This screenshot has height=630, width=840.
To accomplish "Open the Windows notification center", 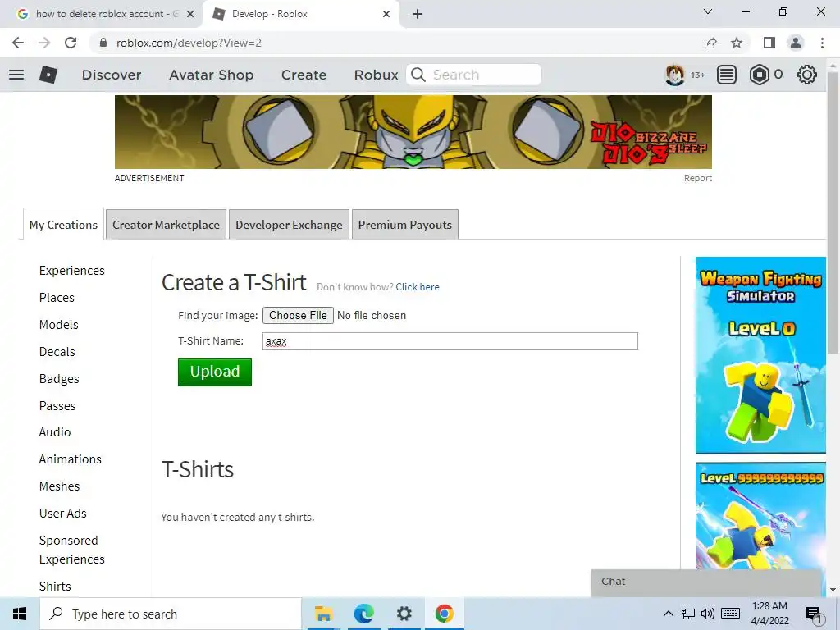I will [815, 614].
